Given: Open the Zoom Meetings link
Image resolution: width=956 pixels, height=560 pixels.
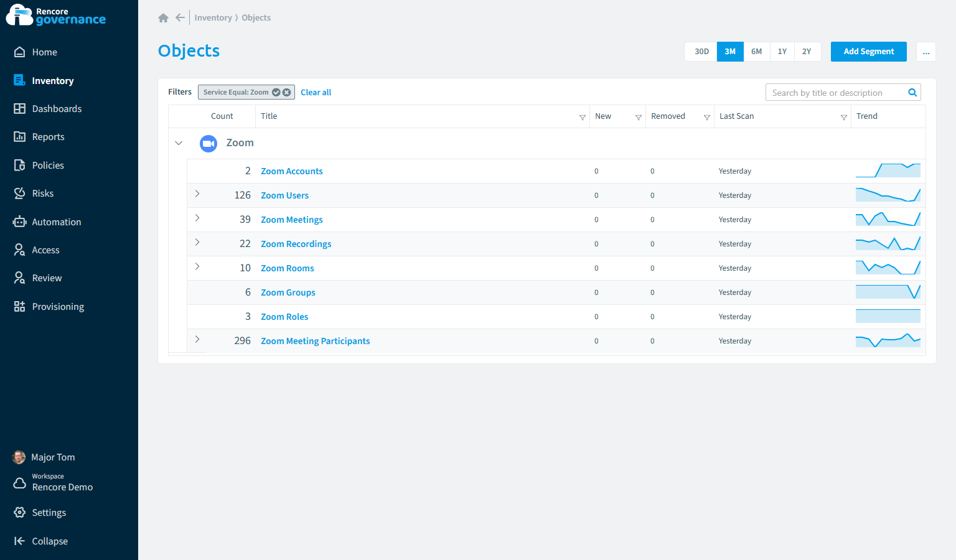Looking at the screenshot, I should coord(292,220).
